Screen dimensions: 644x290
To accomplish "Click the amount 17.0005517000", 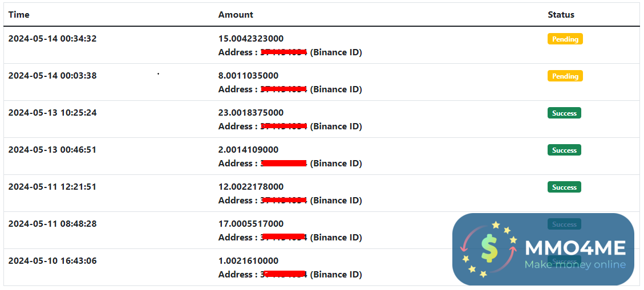I will point(250,223).
